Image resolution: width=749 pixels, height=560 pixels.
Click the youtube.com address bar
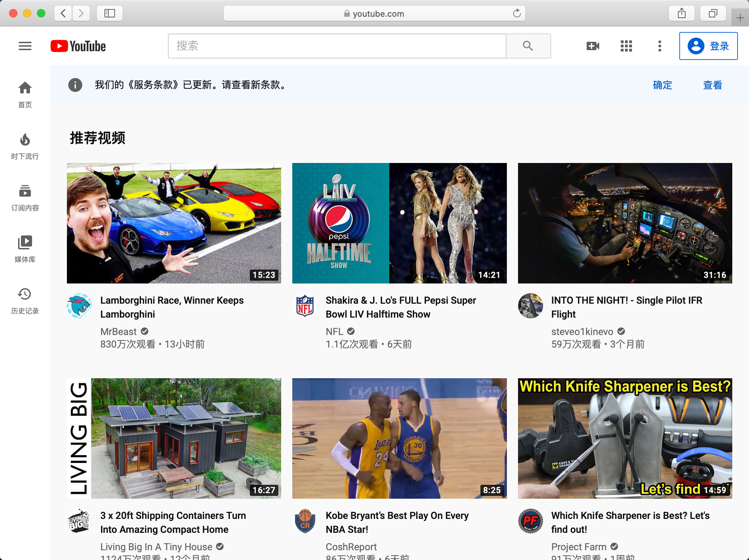point(374,14)
